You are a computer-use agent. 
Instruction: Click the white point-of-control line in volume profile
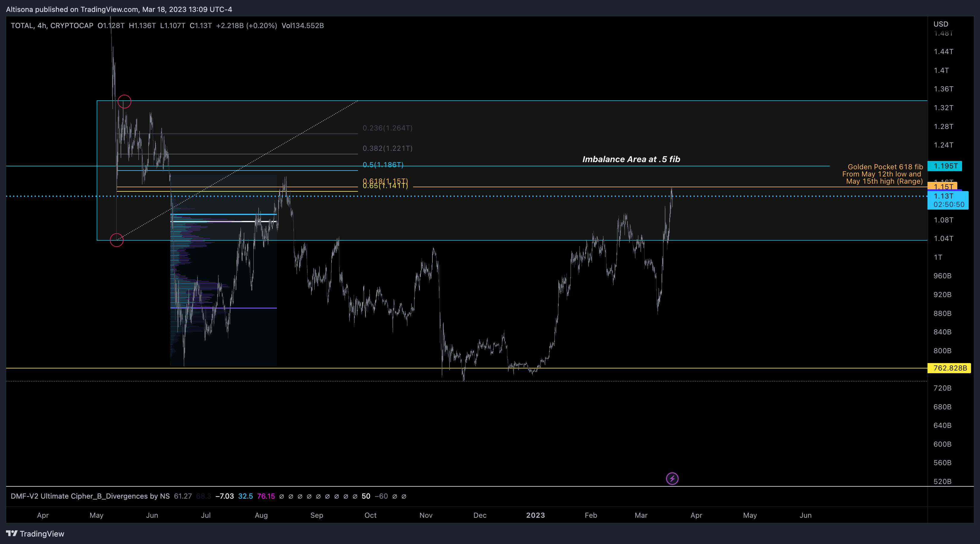click(224, 221)
